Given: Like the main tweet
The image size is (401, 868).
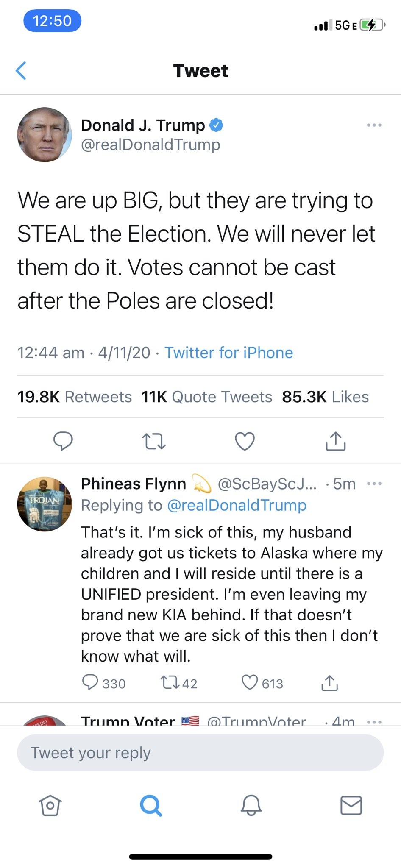Looking at the screenshot, I should (245, 441).
